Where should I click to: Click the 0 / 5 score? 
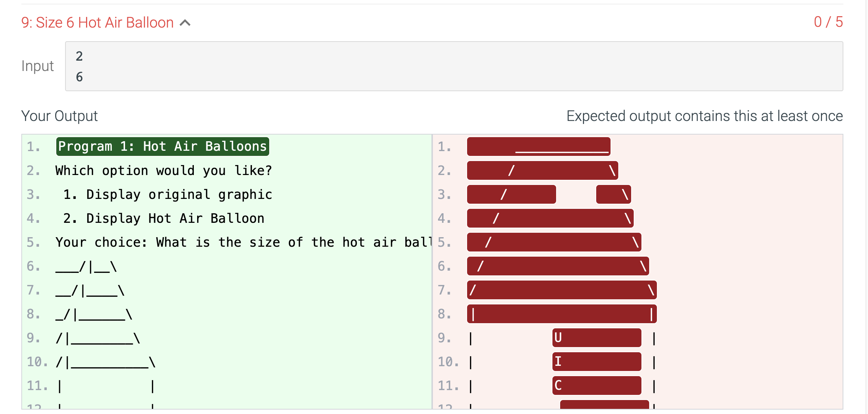click(x=828, y=22)
